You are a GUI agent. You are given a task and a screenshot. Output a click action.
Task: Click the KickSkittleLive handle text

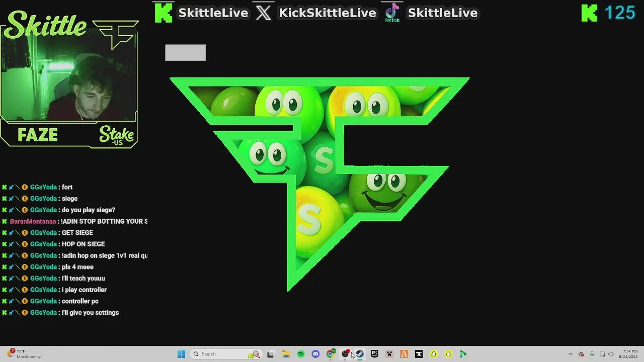tap(328, 13)
